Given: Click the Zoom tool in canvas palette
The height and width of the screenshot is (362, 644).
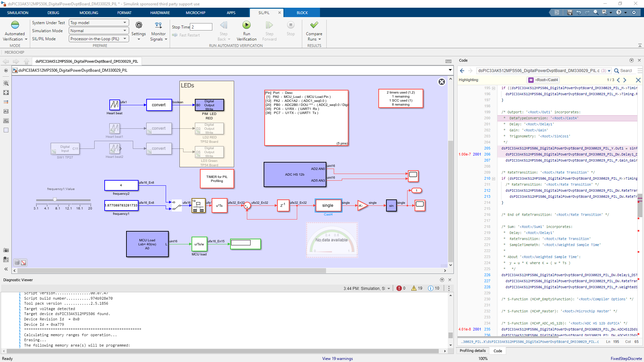Looking at the screenshot, I should 6,83.
